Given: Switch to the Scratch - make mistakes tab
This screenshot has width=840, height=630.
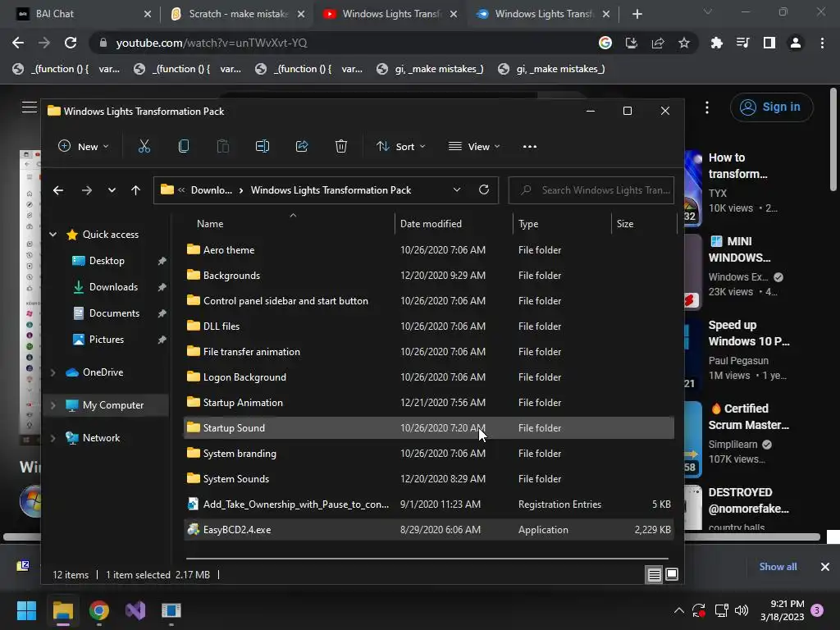Looking at the screenshot, I should pos(236,14).
